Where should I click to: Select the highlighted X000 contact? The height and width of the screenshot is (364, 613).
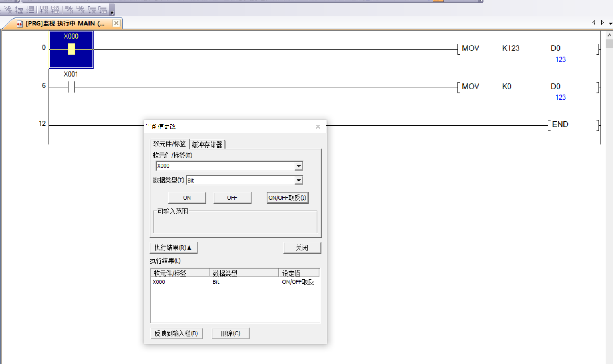(x=71, y=50)
